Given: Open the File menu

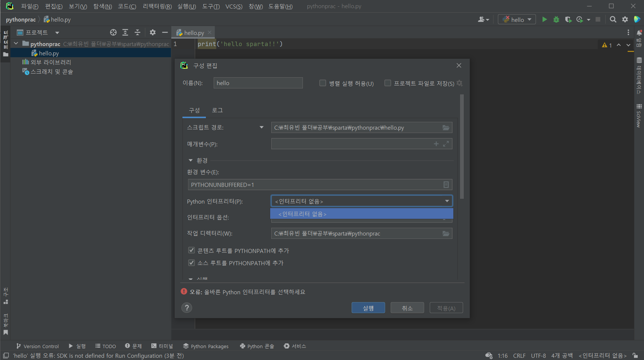Looking at the screenshot, I should click(x=29, y=6).
